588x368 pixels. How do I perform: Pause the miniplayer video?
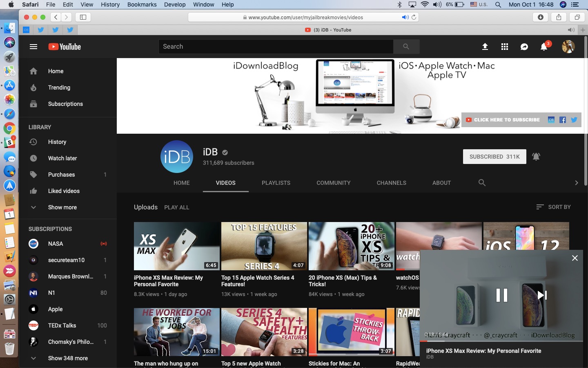coord(501,295)
